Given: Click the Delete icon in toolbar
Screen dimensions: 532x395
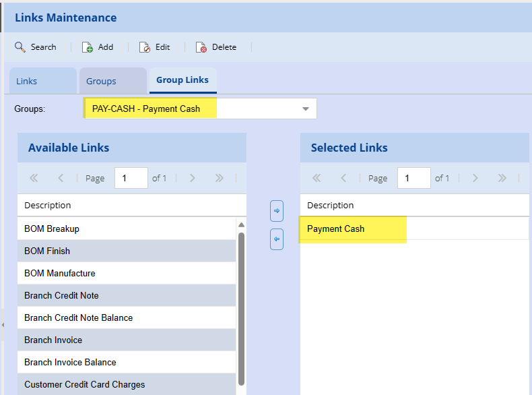Looking at the screenshot, I should point(201,47).
